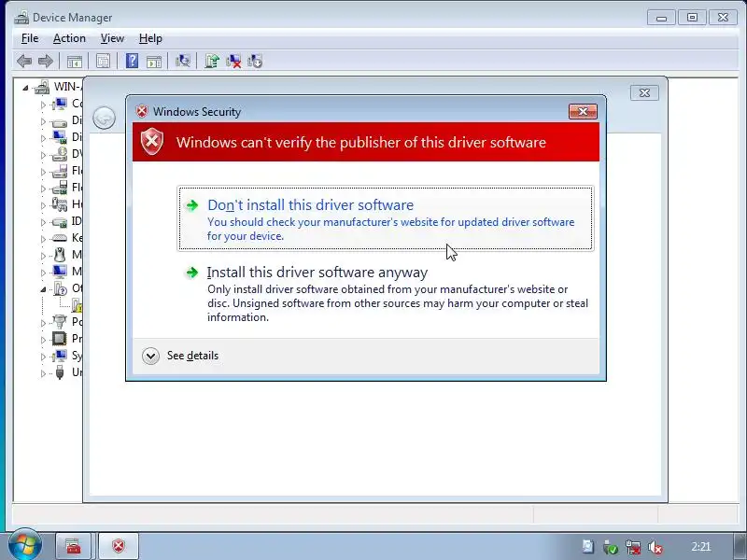Choose Don't install this driver software
Viewport: 747px width, 560px height.
(386, 218)
